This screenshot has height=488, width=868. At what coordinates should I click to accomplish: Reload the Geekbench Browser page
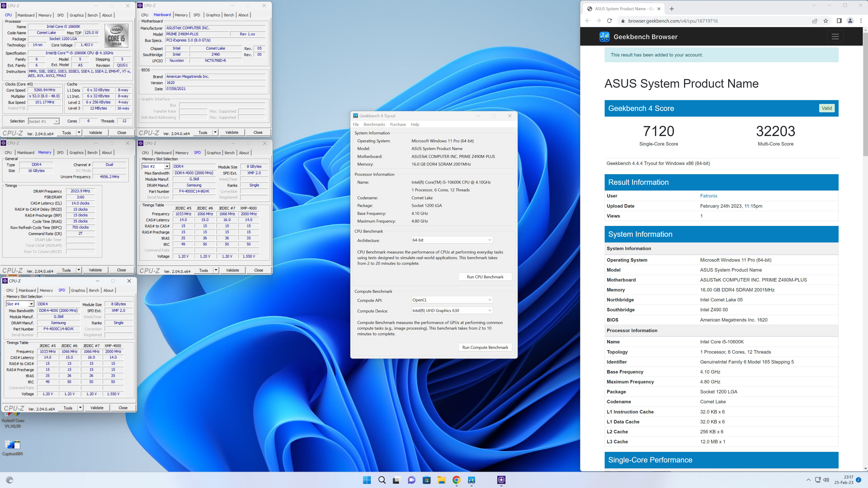pos(609,21)
